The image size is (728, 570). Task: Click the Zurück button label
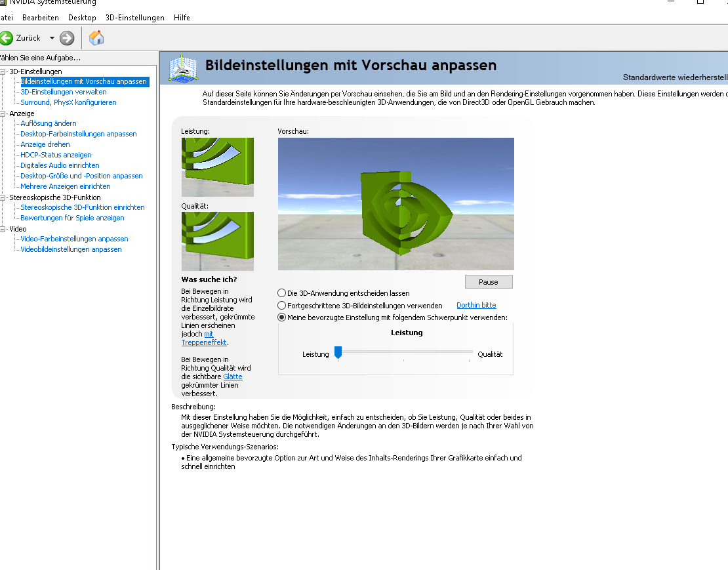click(28, 38)
